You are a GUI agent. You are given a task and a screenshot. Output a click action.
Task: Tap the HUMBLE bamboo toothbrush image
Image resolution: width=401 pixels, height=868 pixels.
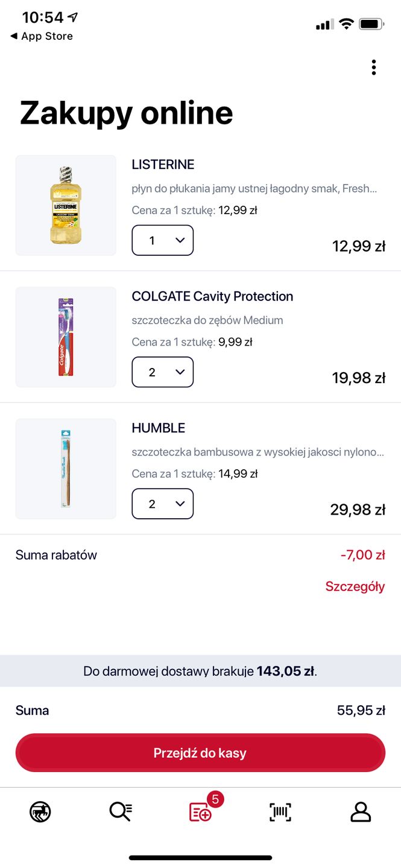(x=66, y=469)
